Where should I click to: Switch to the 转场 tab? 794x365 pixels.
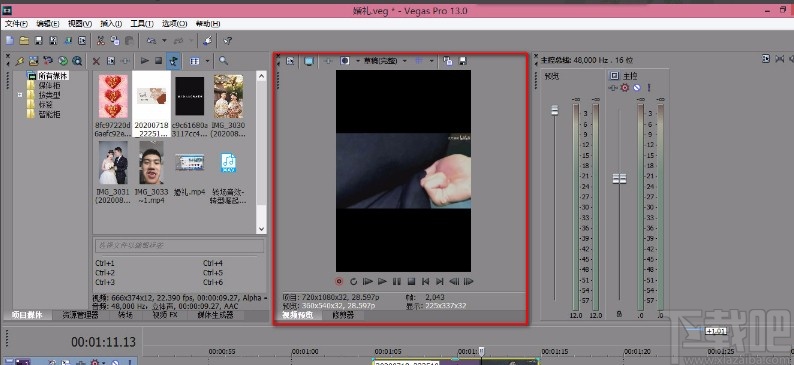(125, 315)
